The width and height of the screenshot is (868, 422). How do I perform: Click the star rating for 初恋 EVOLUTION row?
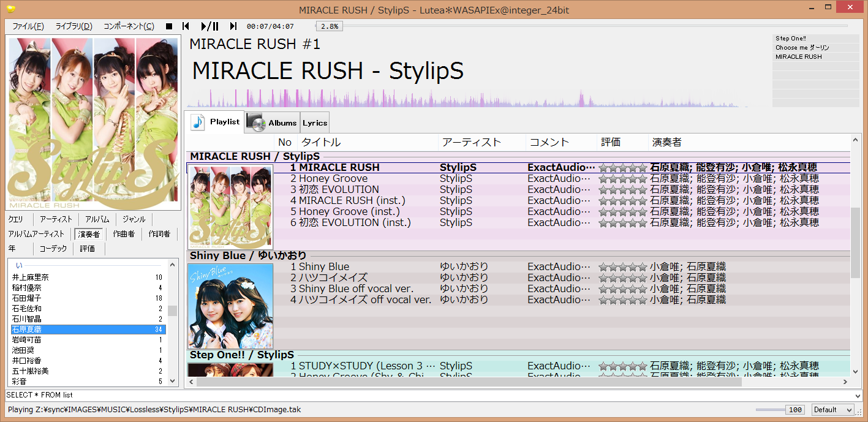[622, 189]
